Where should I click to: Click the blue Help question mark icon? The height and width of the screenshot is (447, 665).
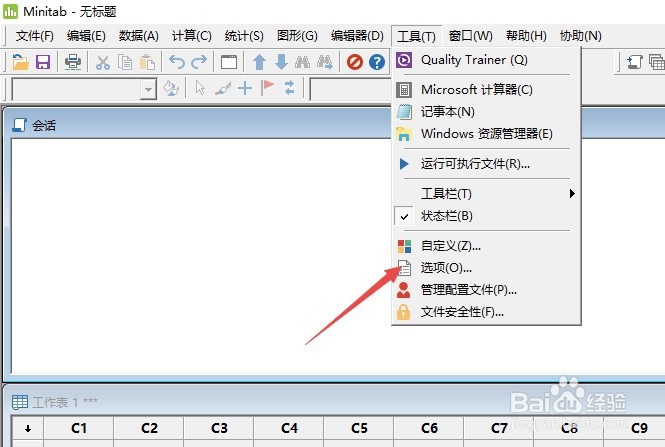pos(377,62)
